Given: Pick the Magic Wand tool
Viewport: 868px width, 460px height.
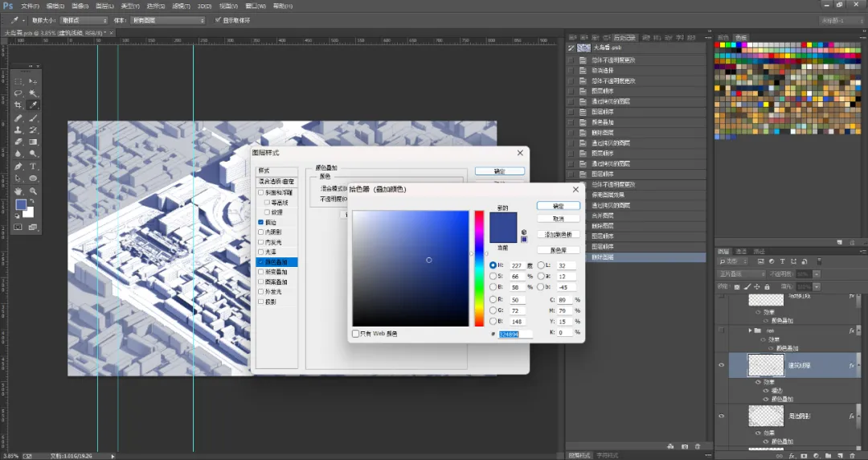Looking at the screenshot, I should click(x=33, y=93).
